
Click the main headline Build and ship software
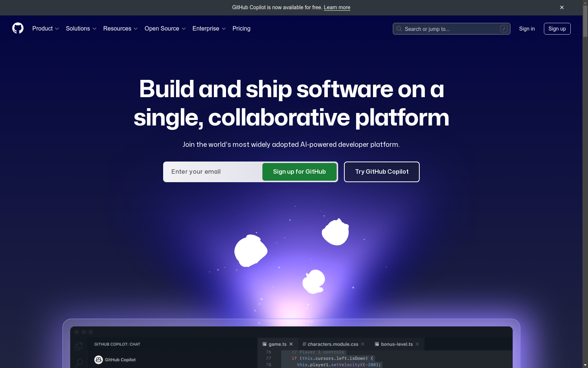[291, 103]
